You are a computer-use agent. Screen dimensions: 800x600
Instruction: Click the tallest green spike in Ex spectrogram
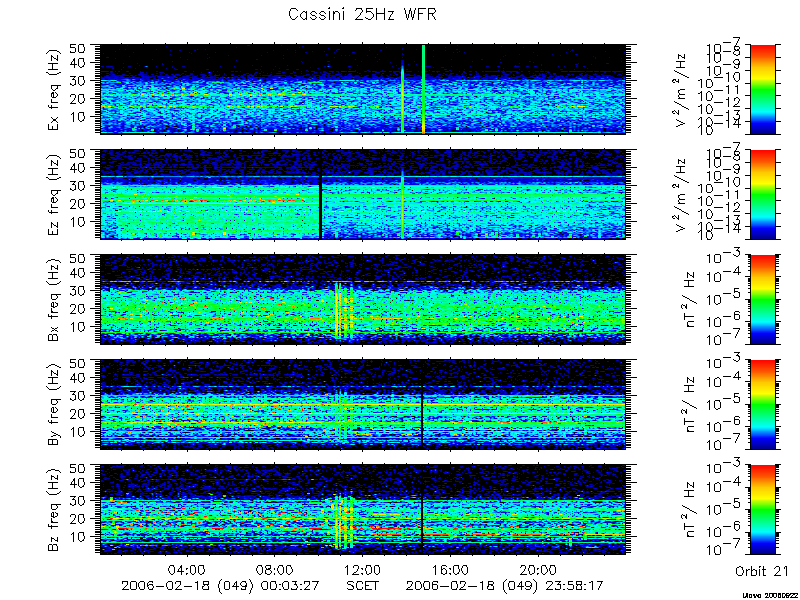click(423, 89)
